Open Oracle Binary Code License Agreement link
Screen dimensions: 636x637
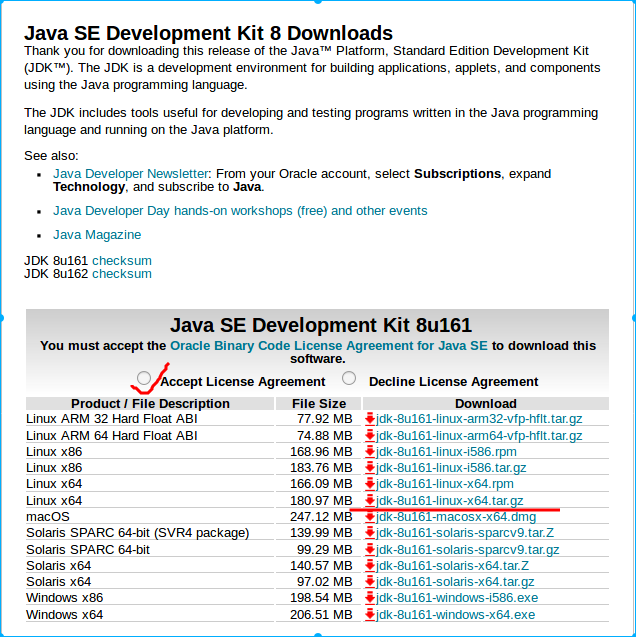coord(329,346)
